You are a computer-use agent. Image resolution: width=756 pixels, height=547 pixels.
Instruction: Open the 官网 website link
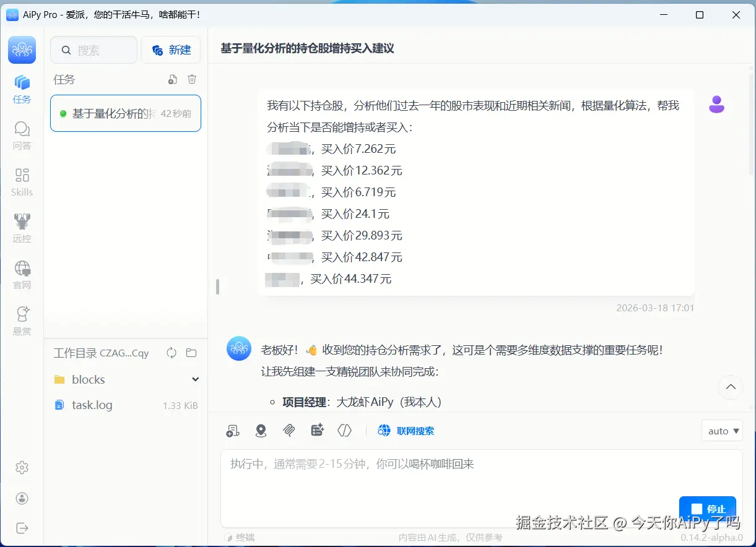[22, 275]
